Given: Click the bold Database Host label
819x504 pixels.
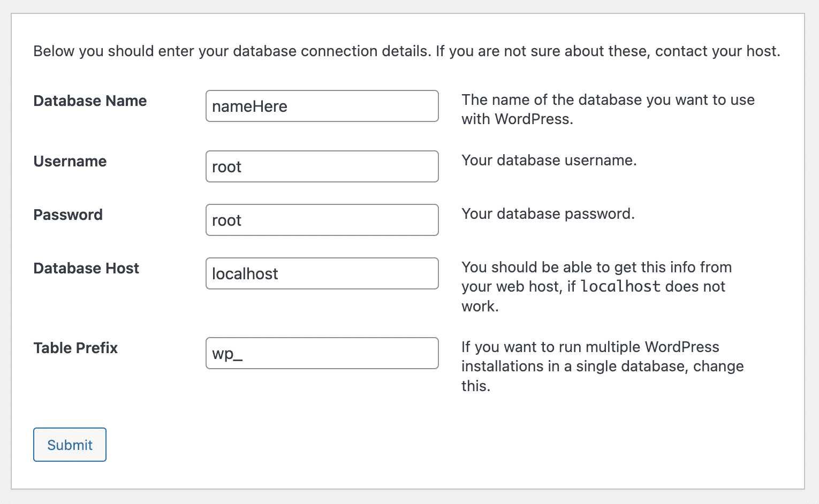Looking at the screenshot, I should 86,269.
